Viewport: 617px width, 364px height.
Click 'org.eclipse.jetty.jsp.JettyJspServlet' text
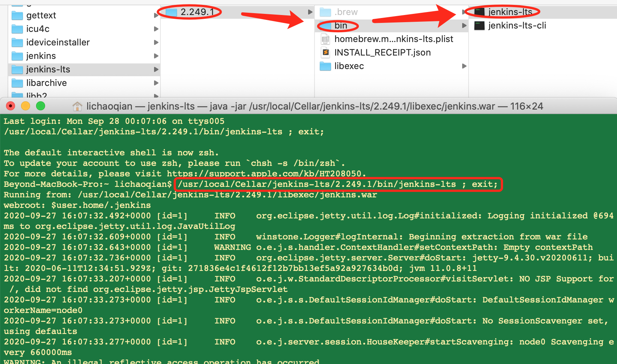pos(191,289)
